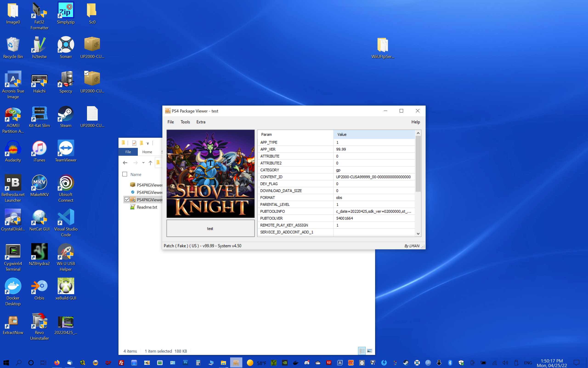This screenshot has height=368, width=588.
Task: Open the Extra menu in PS4 Package Viewer
Action: point(201,122)
